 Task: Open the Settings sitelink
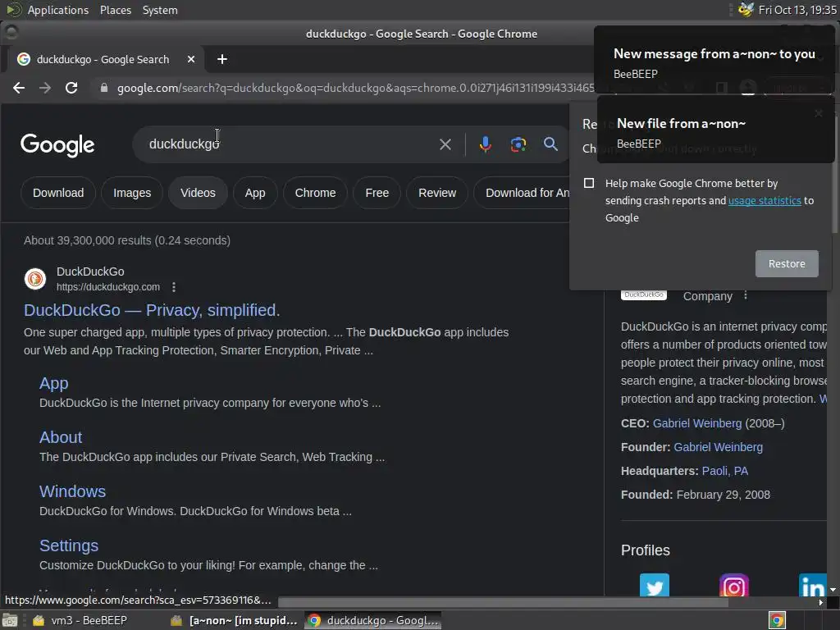(69, 546)
